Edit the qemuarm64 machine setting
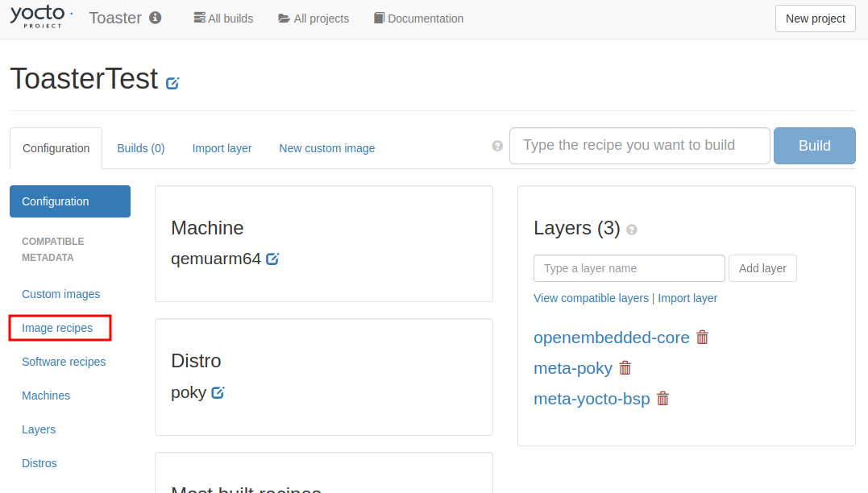 click(x=272, y=259)
